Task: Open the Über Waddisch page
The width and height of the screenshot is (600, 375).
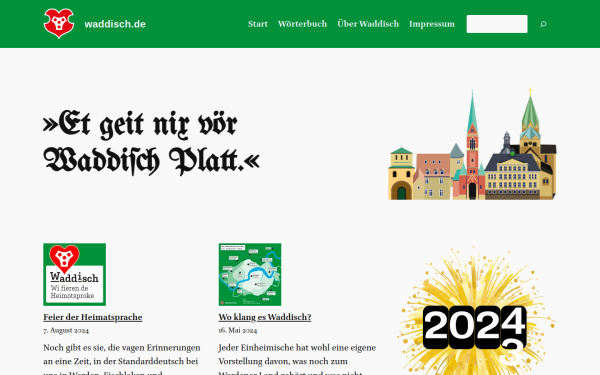Action: click(368, 24)
